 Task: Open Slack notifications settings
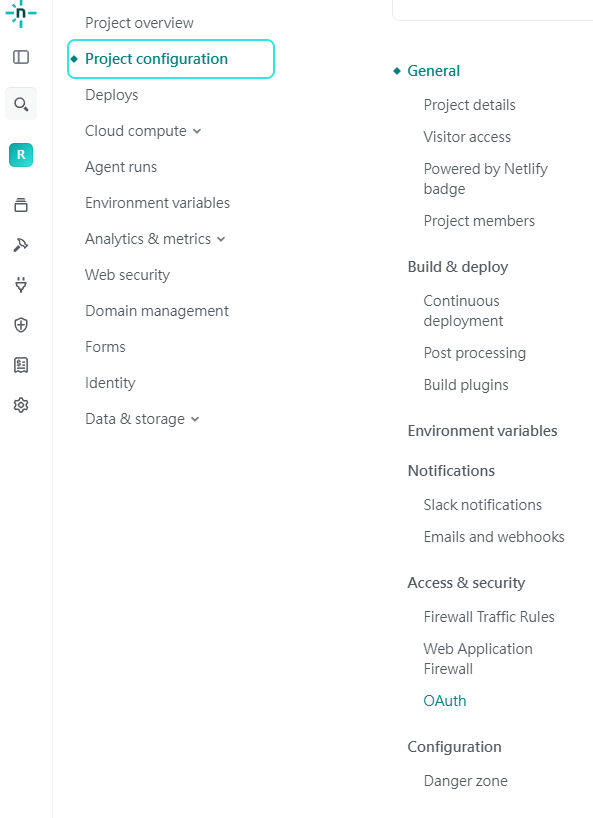(482, 505)
